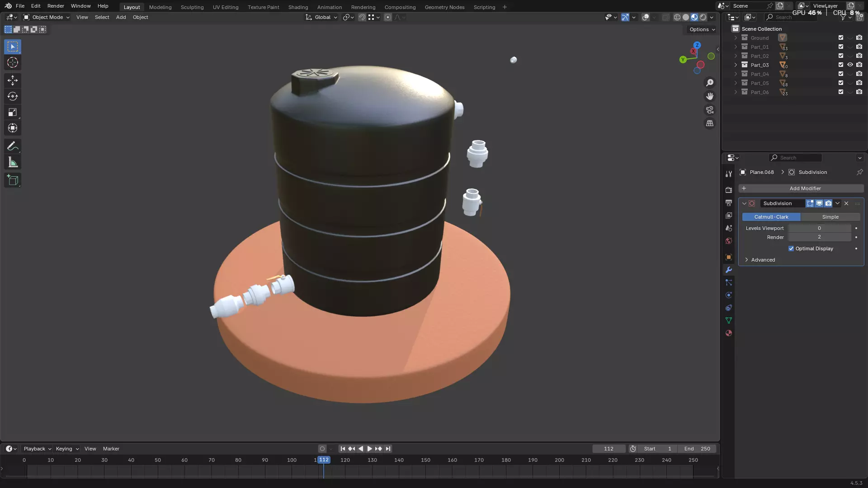Hide Part_03 collection with eye icon

point(850,65)
